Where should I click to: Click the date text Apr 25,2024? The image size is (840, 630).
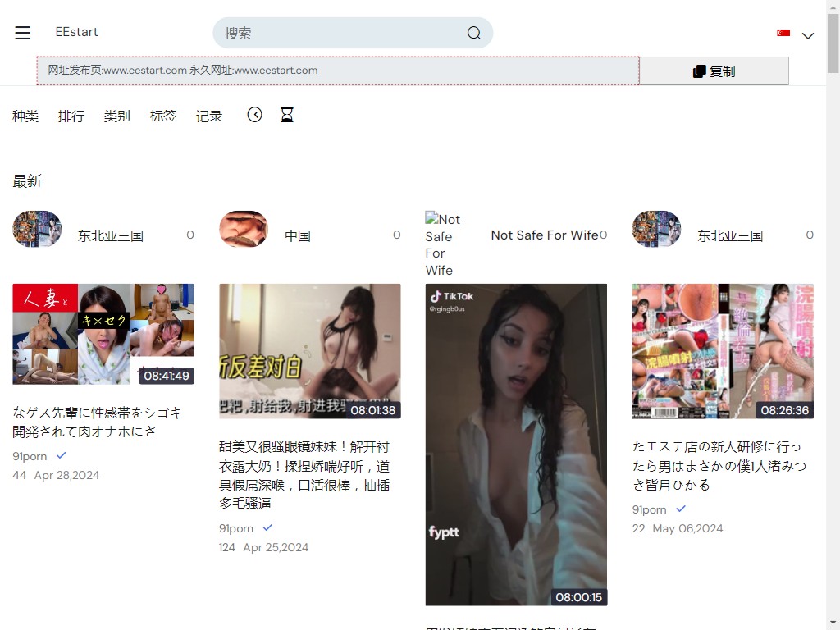tap(276, 547)
